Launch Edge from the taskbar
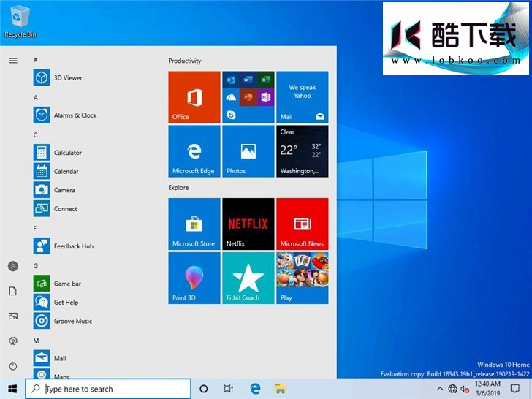 [x=255, y=389]
